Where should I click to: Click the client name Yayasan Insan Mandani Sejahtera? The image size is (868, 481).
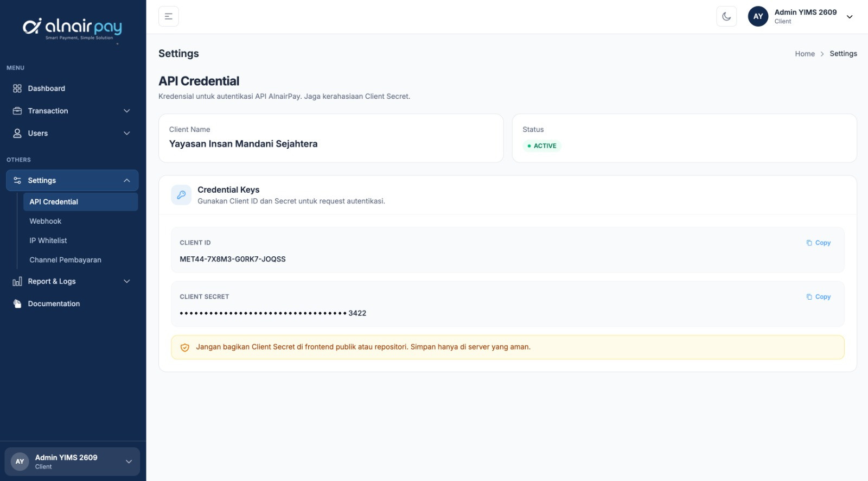pyautogui.click(x=243, y=144)
